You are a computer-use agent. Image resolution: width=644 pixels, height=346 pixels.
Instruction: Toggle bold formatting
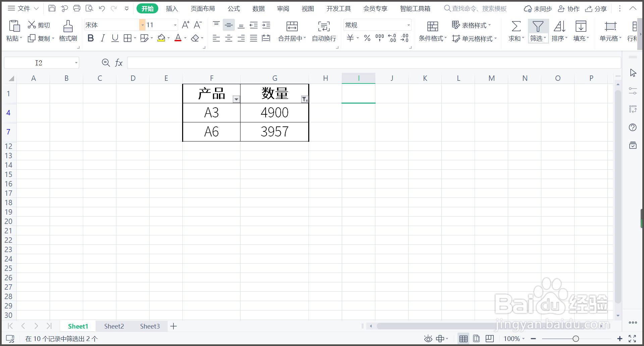[90, 38]
